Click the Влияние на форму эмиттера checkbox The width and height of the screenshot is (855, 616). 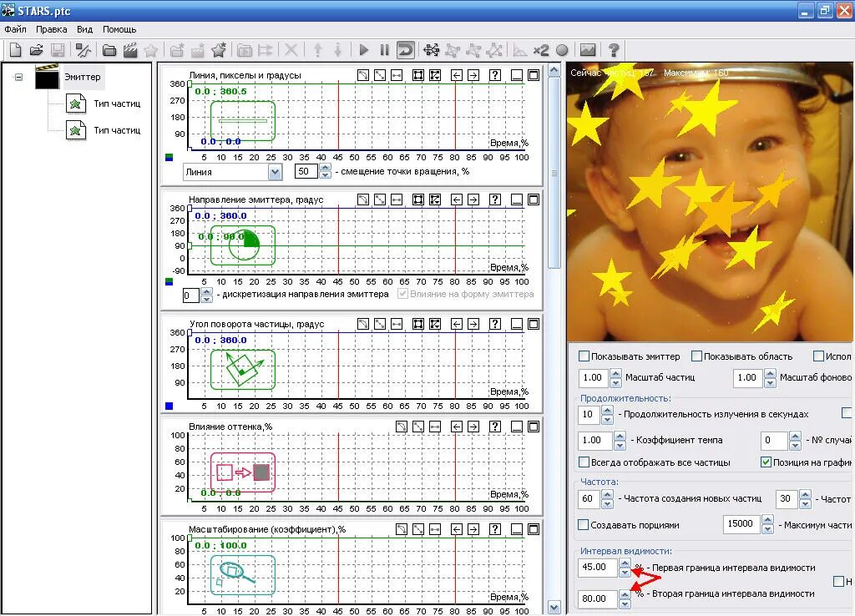403,294
